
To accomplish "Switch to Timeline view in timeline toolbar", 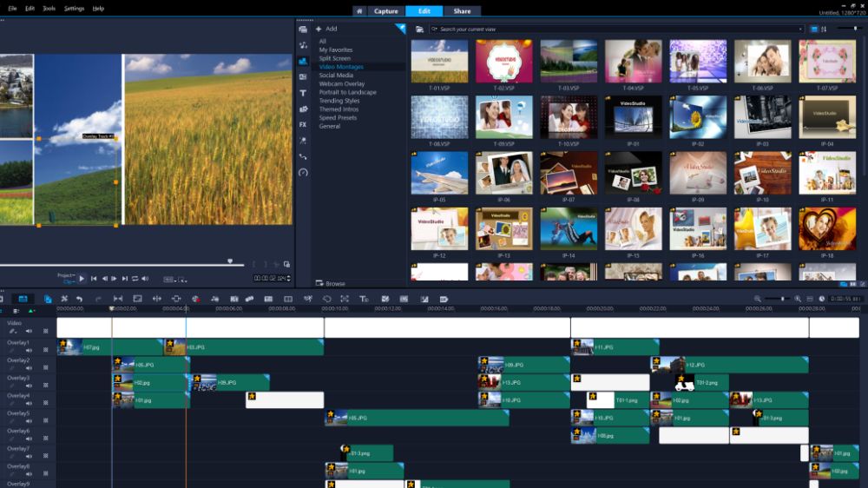I will [23, 299].
